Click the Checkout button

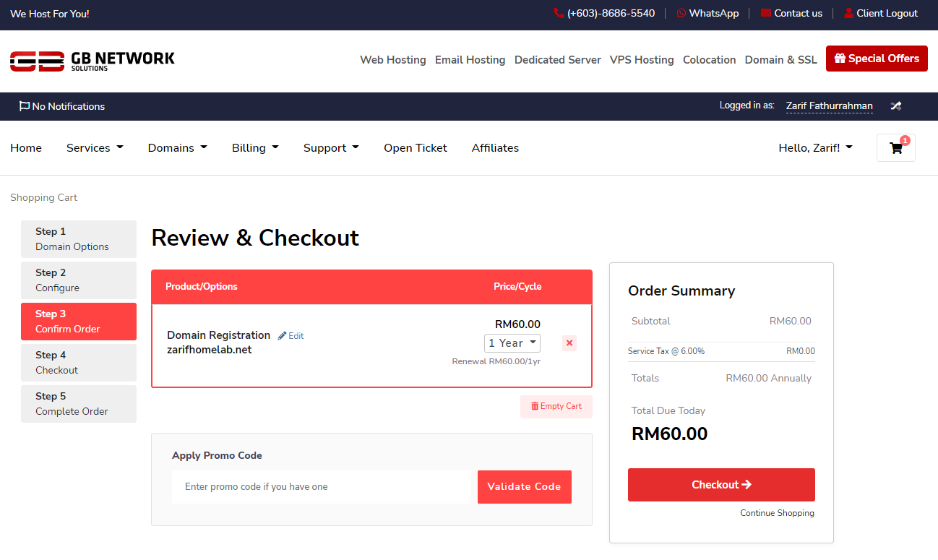point(720,485)
